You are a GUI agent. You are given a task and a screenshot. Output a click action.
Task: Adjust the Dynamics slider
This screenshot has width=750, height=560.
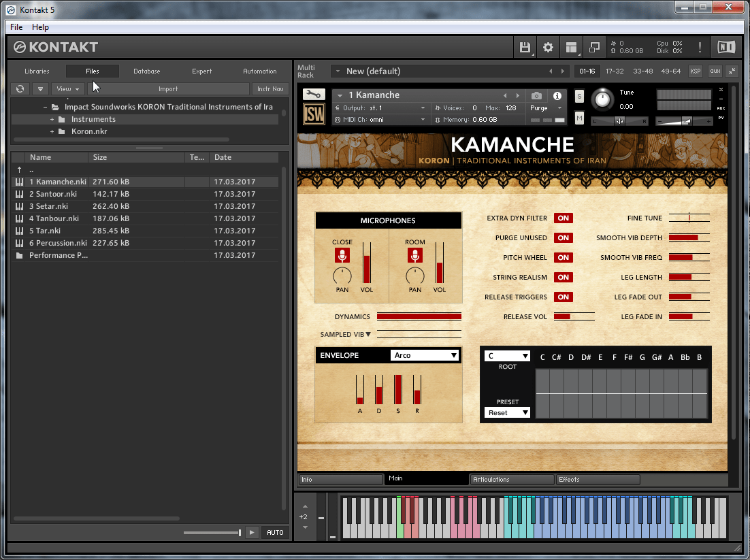point(419,316)
